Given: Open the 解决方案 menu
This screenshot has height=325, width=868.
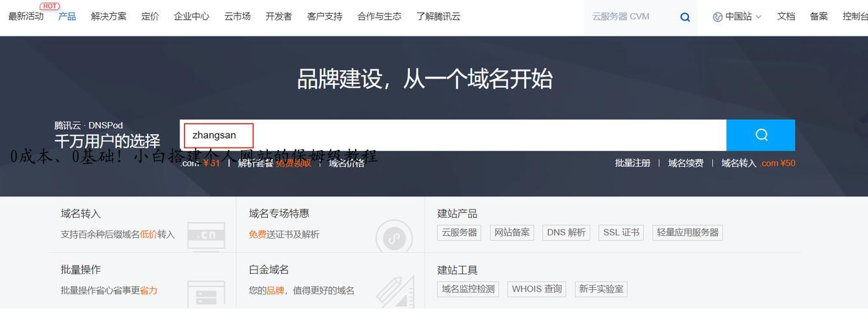Looking at the screenshot, I should click(109, 16).
